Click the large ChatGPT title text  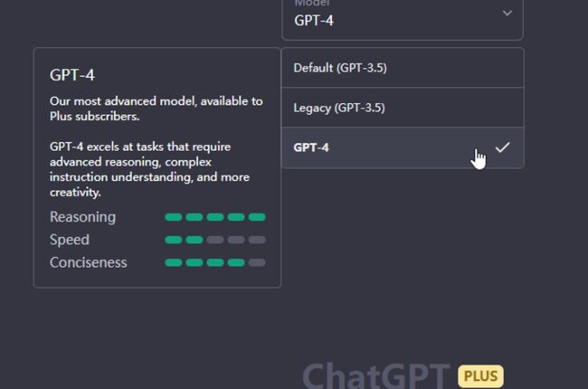[x=375, y=376]
